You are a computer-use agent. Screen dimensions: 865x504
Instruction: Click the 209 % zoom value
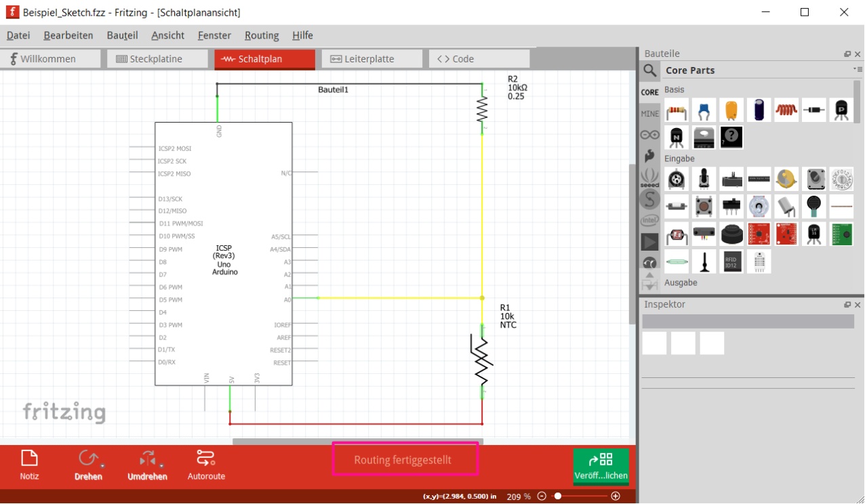coord(519,497)
